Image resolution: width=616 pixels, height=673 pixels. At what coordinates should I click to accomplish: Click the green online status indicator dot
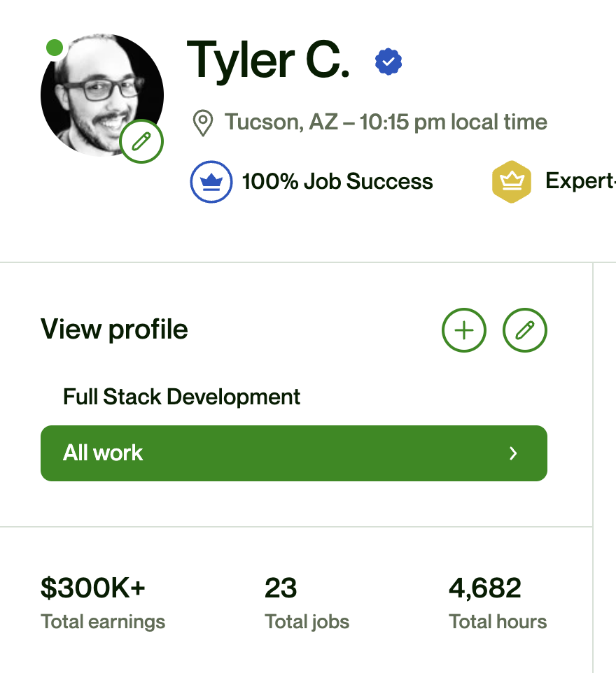54,47
